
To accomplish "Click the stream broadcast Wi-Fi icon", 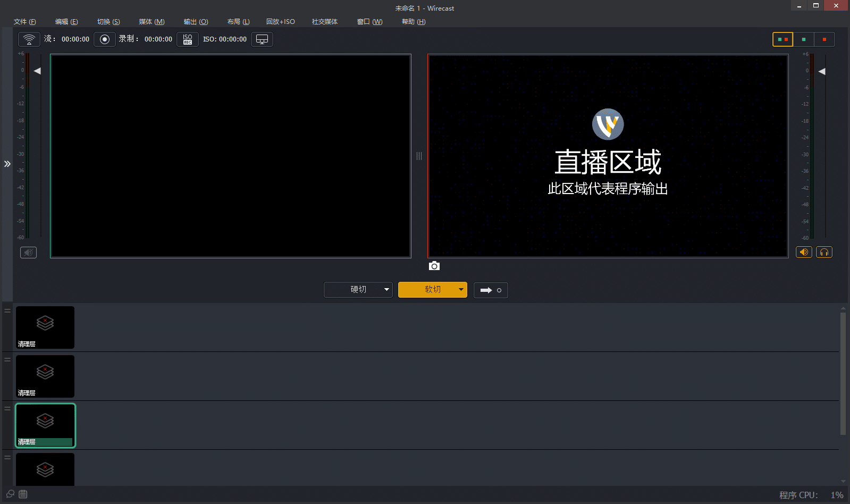I will pos(29,39).
